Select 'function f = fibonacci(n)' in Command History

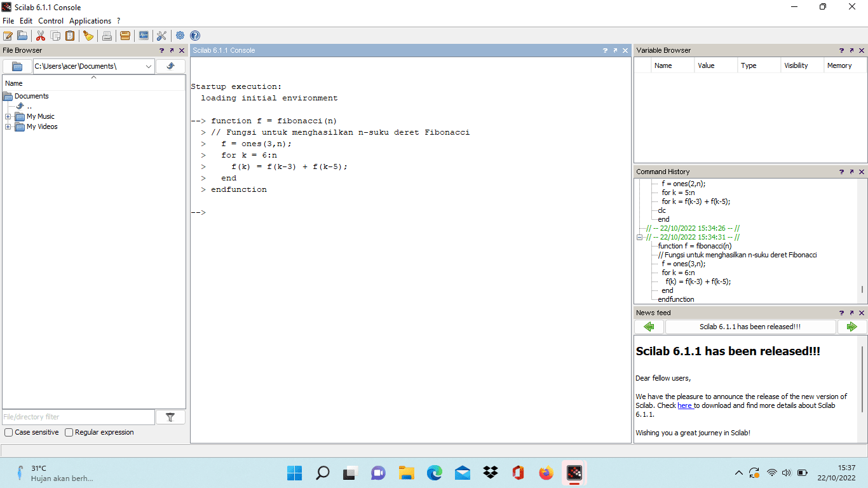click(695, 246)
